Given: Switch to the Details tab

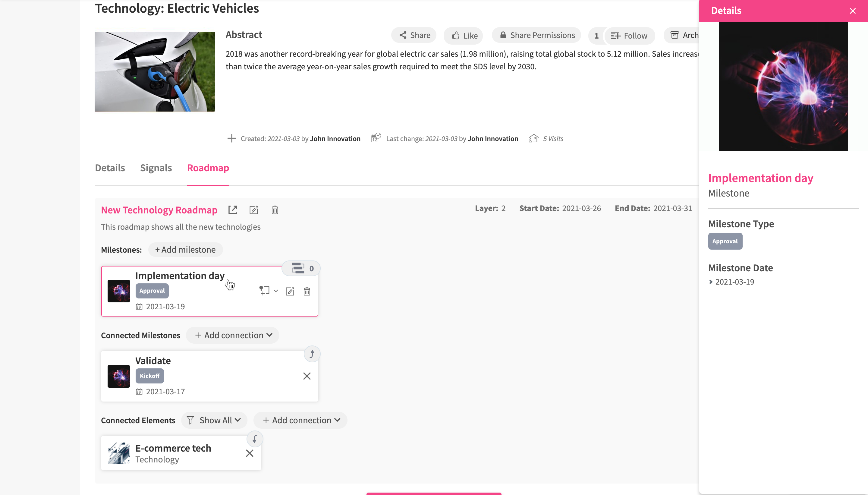Looking at the screenshot, I should [x=110, y=168].
